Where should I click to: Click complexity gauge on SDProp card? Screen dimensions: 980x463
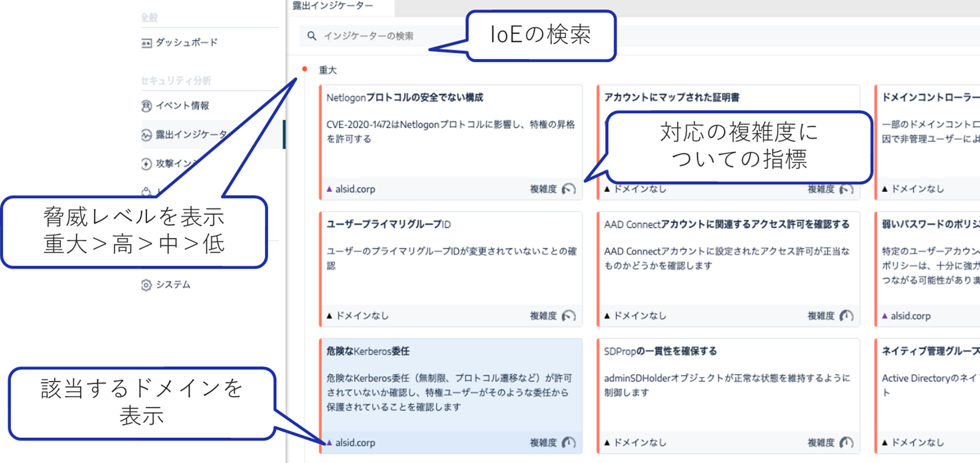click(847, 443)
